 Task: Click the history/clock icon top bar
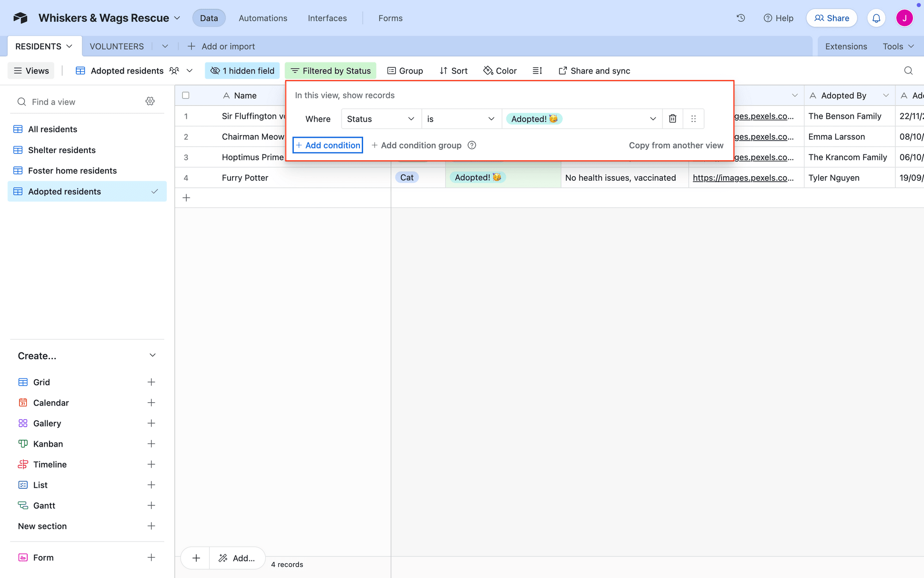(x=741, y=18)
